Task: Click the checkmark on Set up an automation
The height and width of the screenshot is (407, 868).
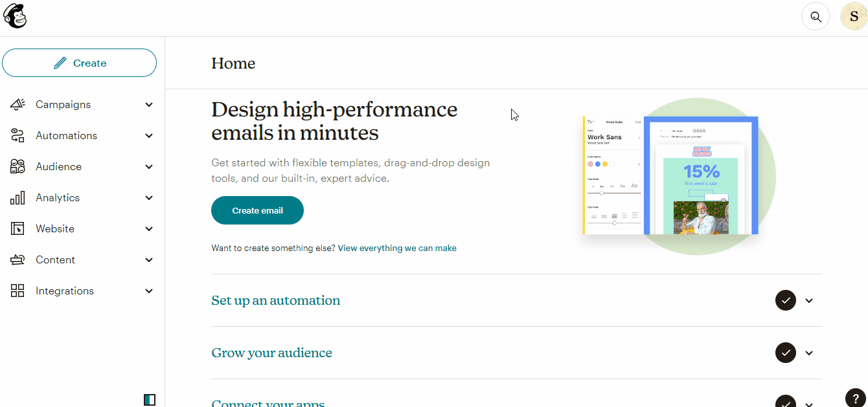Action: 786,300
